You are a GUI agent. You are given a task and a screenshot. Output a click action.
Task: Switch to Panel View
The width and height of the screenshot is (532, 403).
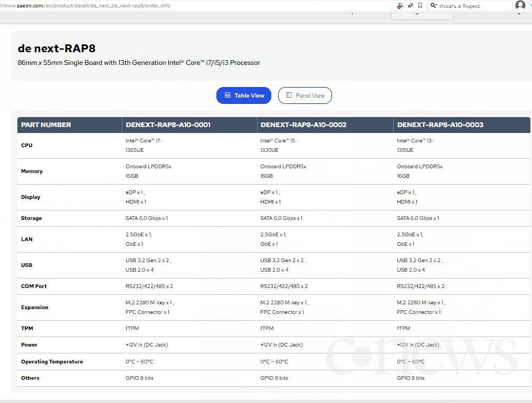pyautogui.click(x=305, y=95)
